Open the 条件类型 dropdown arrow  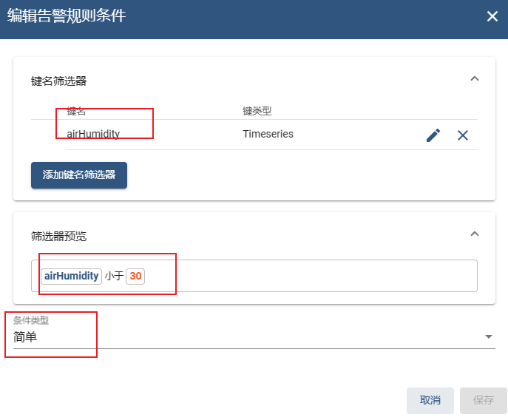point(489,336)
